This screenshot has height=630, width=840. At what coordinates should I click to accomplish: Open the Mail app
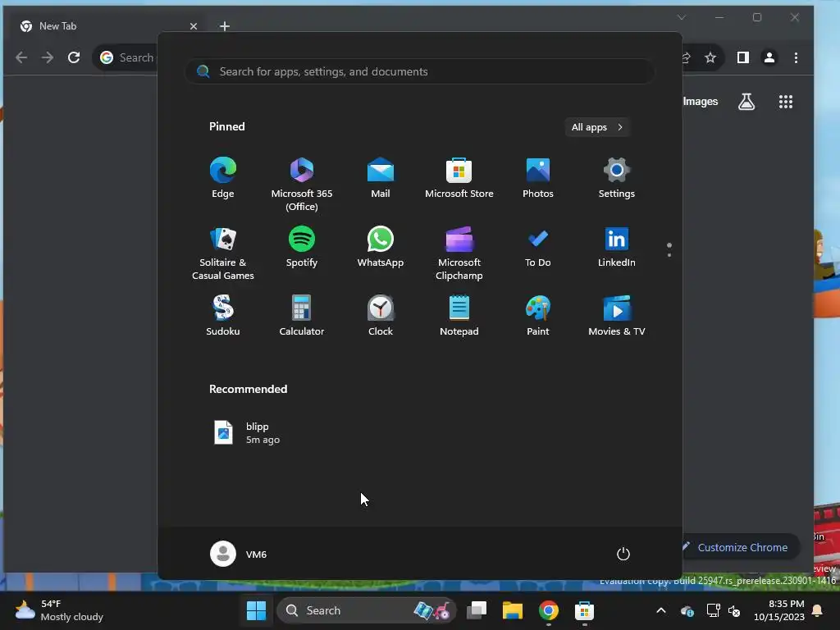381,178
